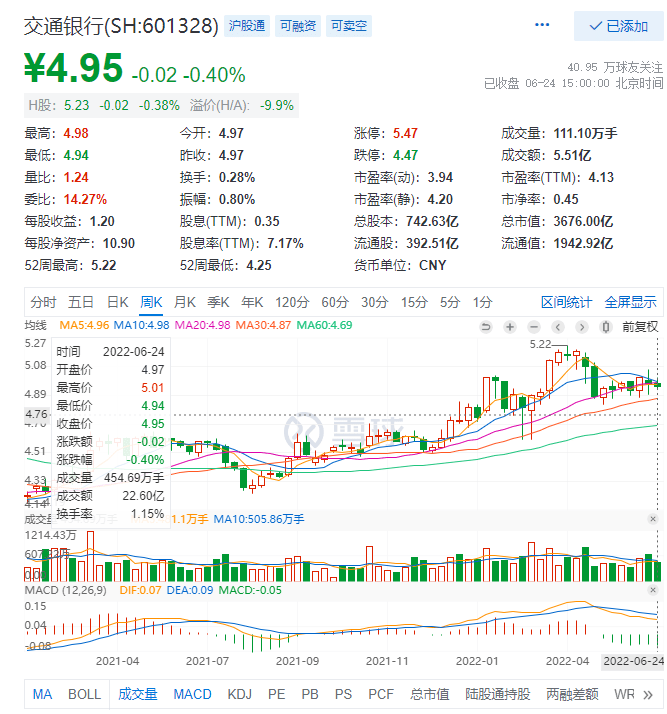Switch to the 60分 chart tab
667x714 pixels.
(x=335, y=302)
